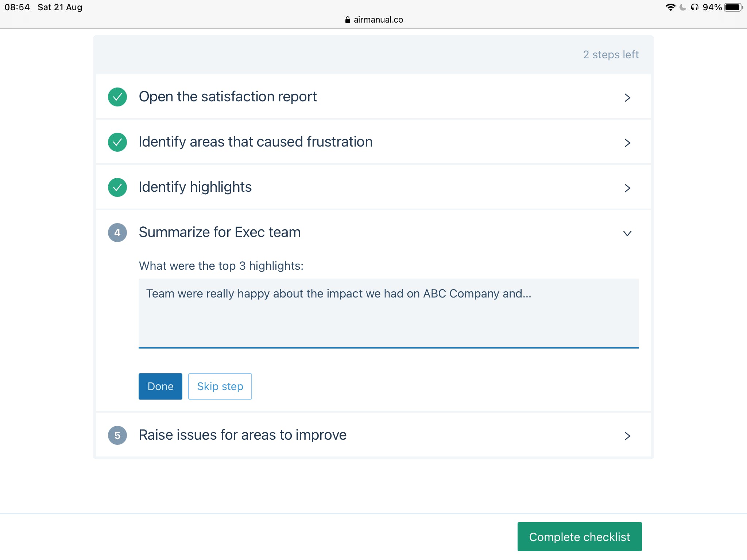
Task: Click green checkmark on Open the satisfaction report
Action: [x=117, y=97]
